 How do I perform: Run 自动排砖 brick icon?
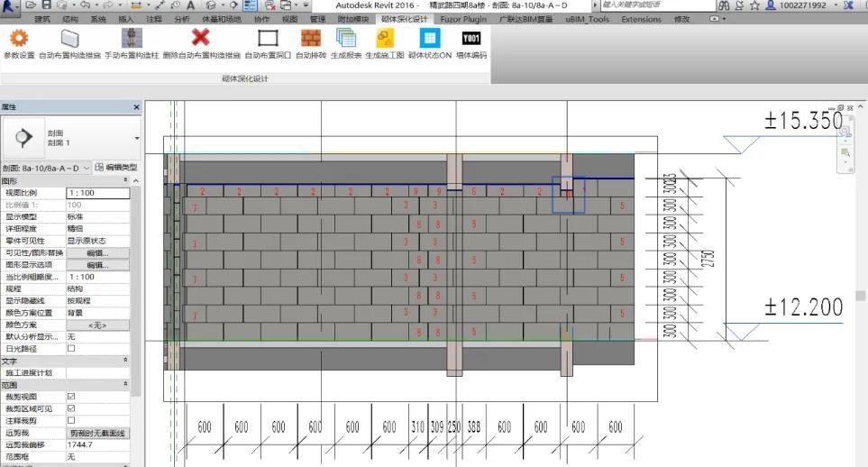(x=311, y=38)
